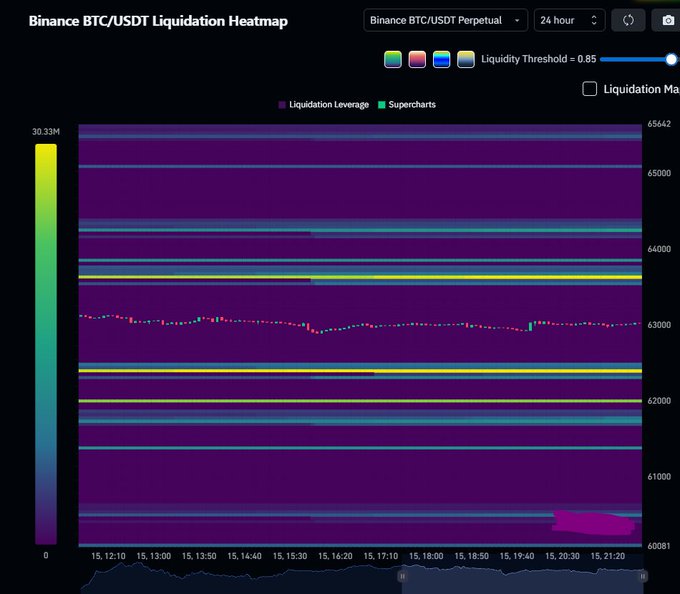Click the 62000 price axis label
Screen dimensions: 680x594
[659, 401]
